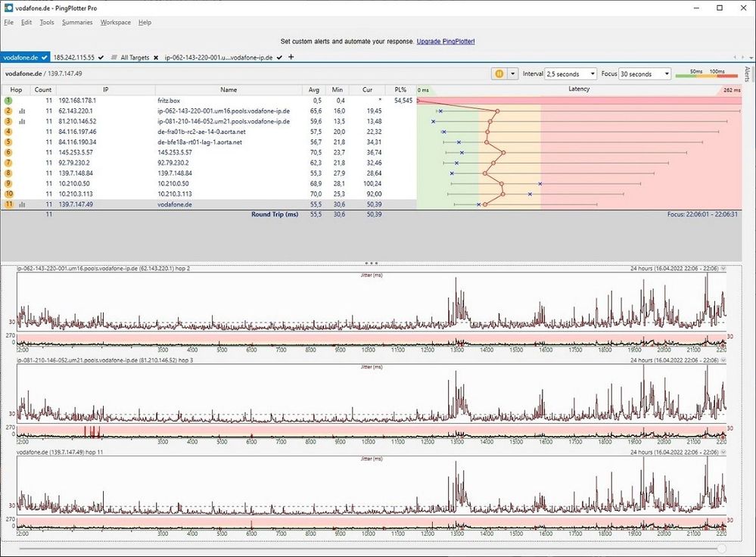This screenshot has height=557, width=756.
Task: Click the orange hop 9 circle icon
Action: tap(8, 183)
